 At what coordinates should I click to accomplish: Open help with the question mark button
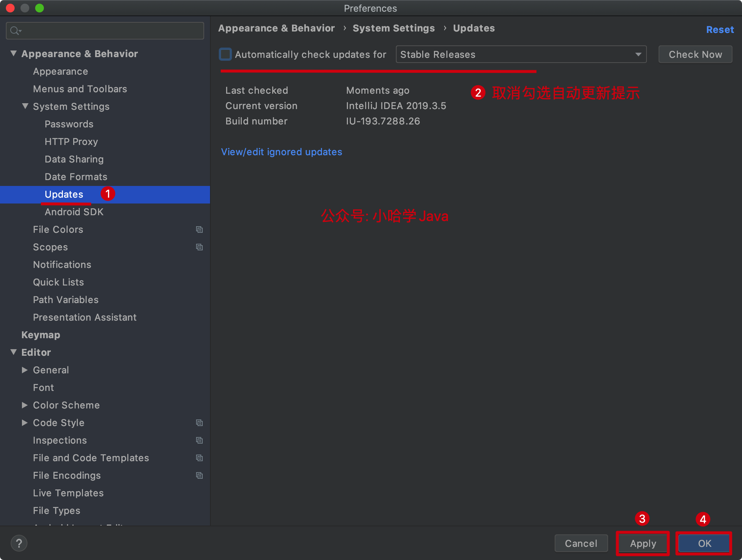click(x=19, y=543)
